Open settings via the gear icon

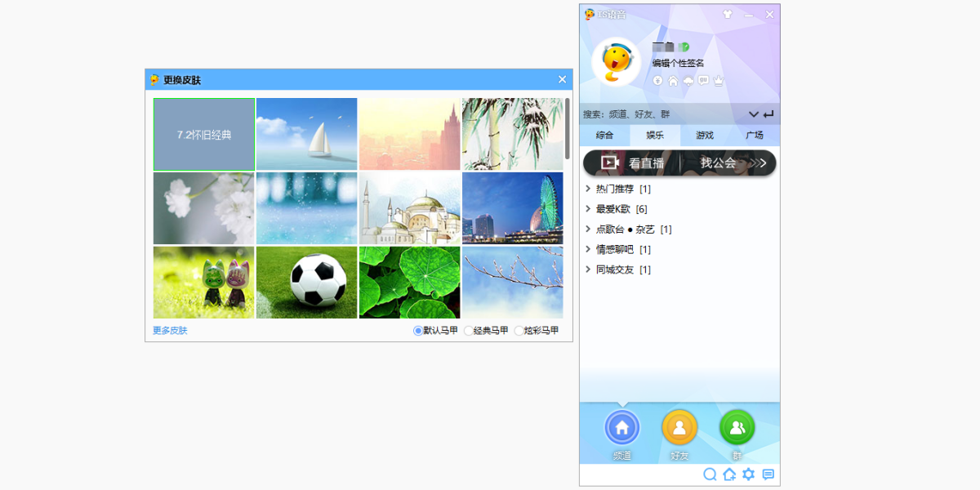pyautogui.click(x=748, y=474)
